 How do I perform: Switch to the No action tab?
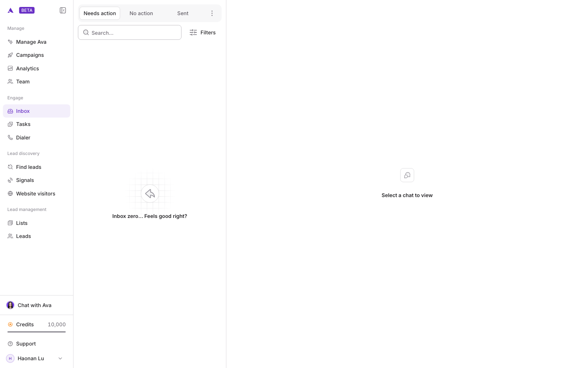tap(141, 13)
